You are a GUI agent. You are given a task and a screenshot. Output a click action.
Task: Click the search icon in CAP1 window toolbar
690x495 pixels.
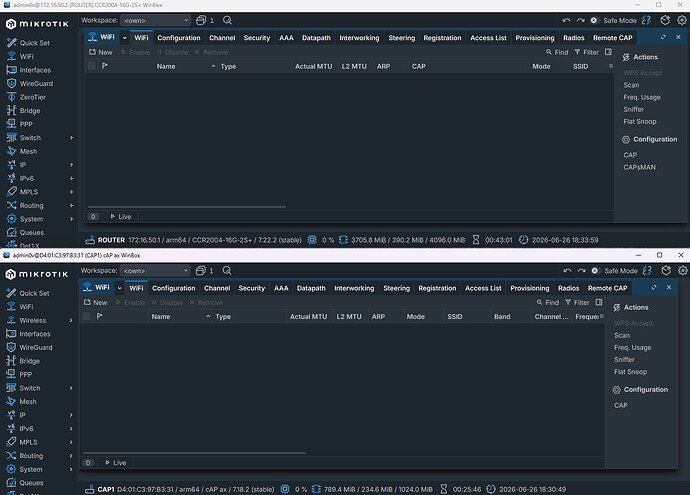pos(227,271)
